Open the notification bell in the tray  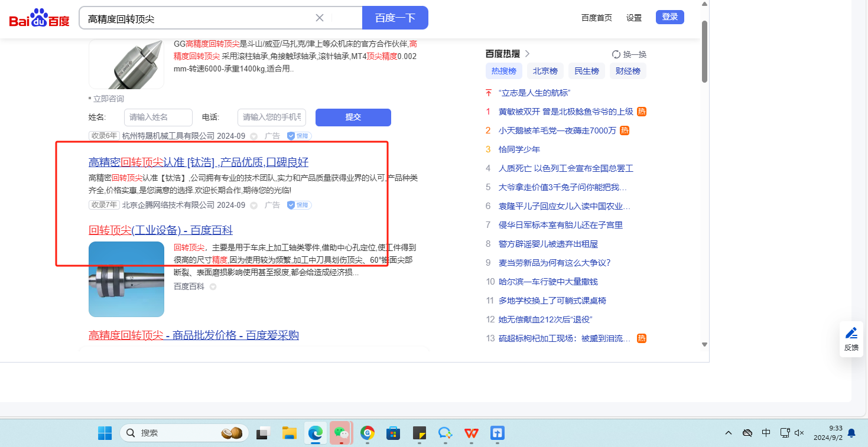pyautogui.click(x=851, y=433)
